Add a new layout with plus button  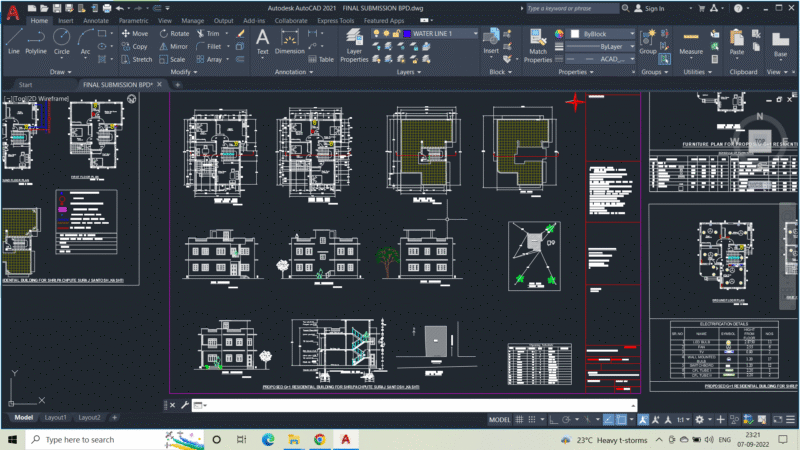(114, 417)
